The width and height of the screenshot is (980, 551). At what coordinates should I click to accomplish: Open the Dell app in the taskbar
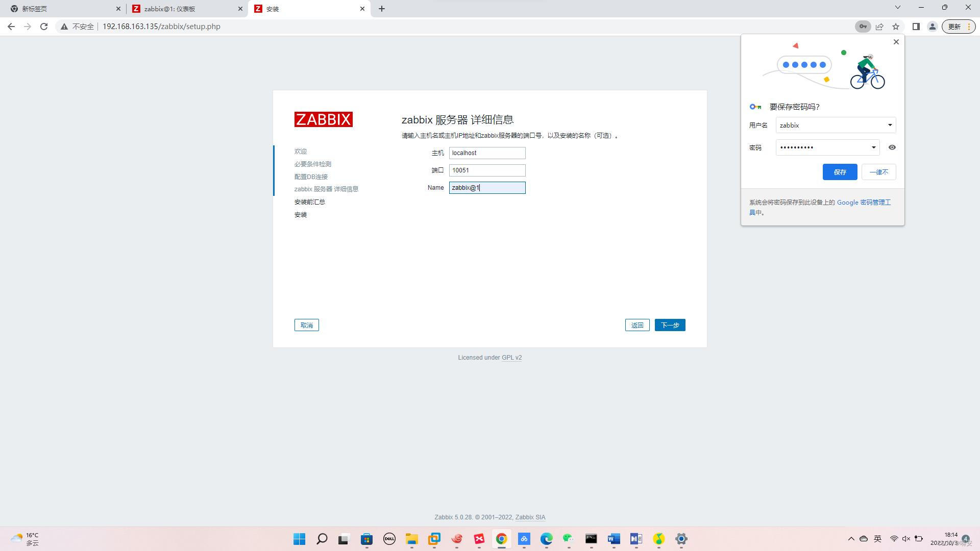pos(389,539)
